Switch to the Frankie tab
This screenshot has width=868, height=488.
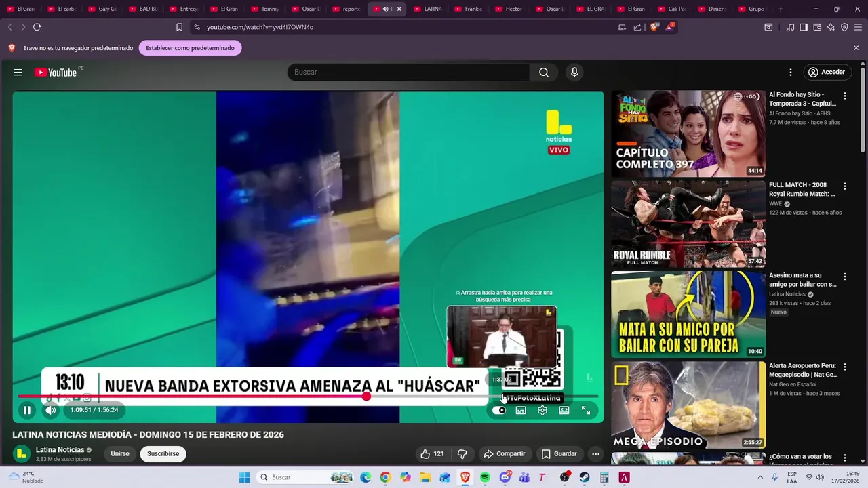[469, 9]
